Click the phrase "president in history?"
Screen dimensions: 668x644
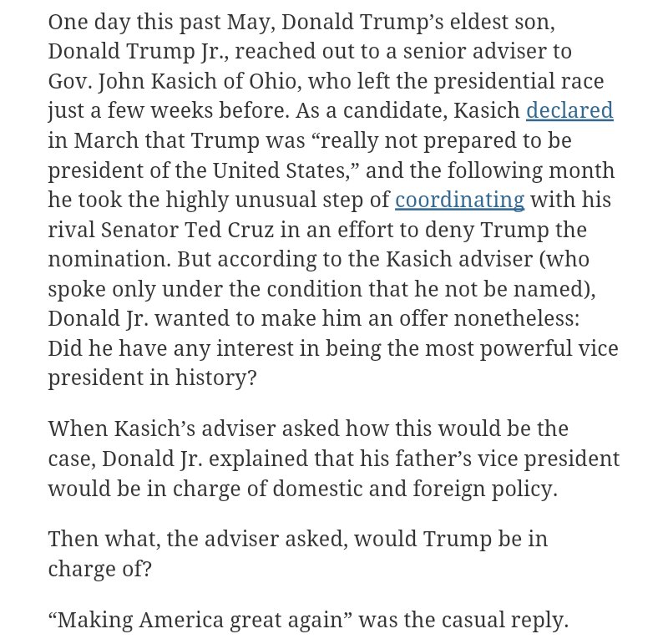click(x=152, y=378)
